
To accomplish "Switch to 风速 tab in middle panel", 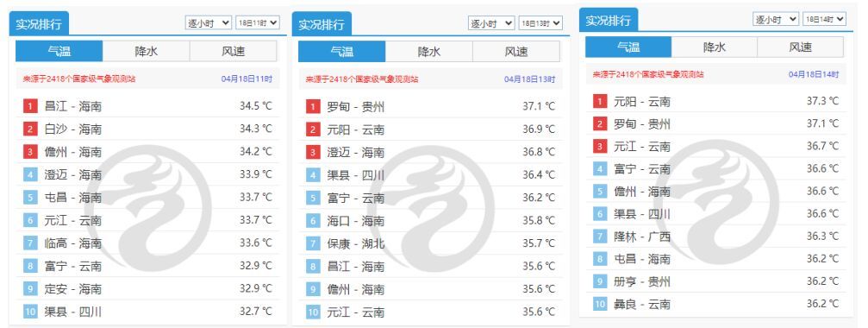I will [516, 52].
